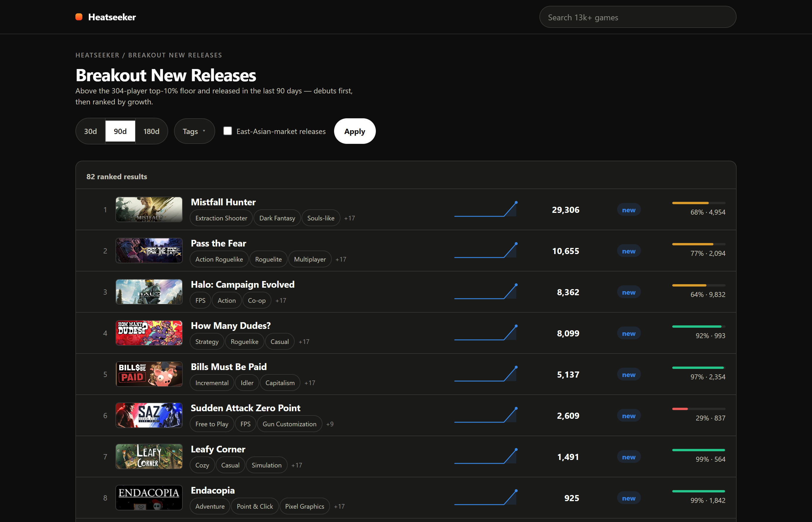Focus the Search 13k+ games field
Viewport: 812px width, 522px height.
tap(637, 17)
